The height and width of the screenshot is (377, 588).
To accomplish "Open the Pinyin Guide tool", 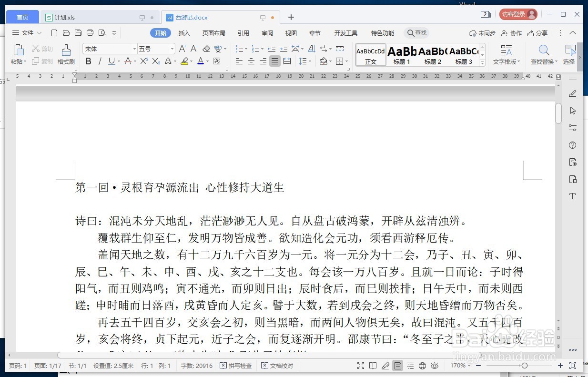I will click(218, 49).
